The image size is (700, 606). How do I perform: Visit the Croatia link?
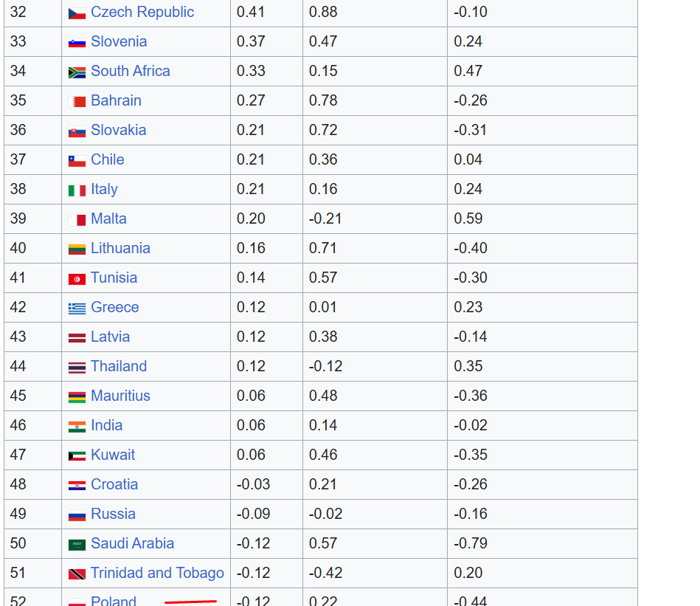coord(114,484)
